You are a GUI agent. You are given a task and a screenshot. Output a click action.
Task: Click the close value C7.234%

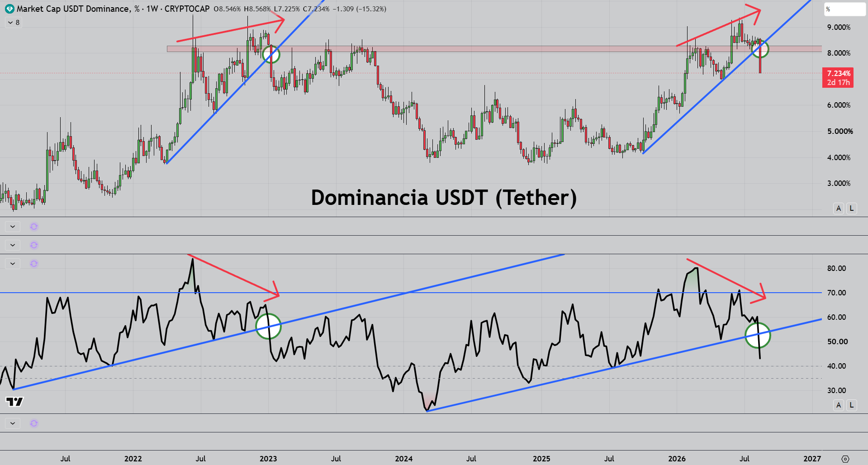click(316, 9)
